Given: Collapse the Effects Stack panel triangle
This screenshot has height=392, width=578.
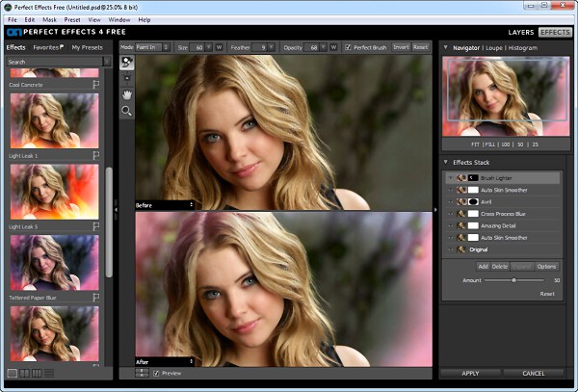Looking at the screenshot, I should (x=445, y=162).
